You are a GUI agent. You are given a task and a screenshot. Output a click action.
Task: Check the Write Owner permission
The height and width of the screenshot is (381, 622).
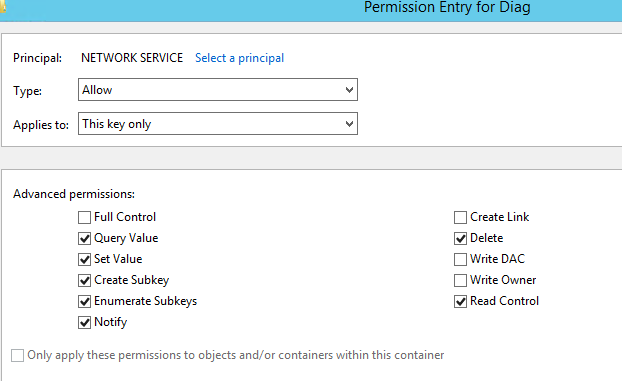click(x=460, y=281)
